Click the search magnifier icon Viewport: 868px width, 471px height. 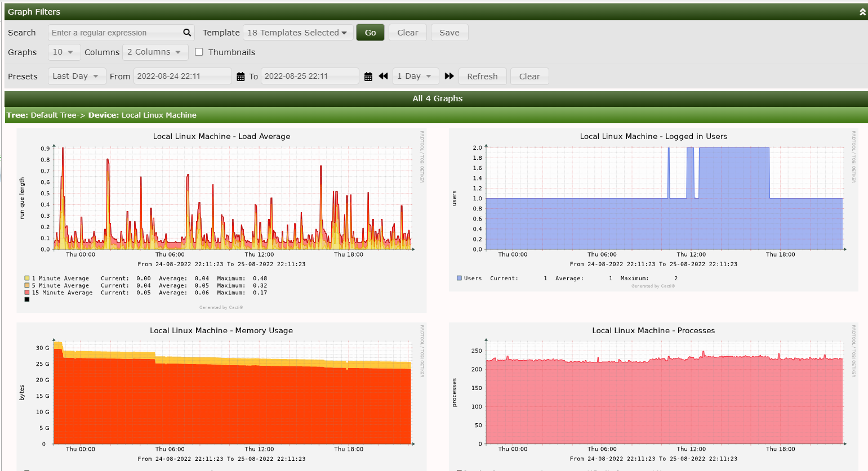pyautogui.click(x=187, y=33)
